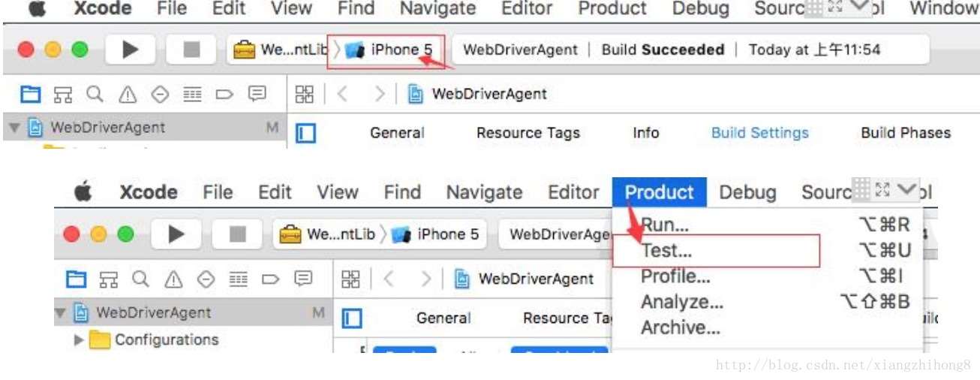Open the Source Control navigator icon, lower window

coord(107,279)
